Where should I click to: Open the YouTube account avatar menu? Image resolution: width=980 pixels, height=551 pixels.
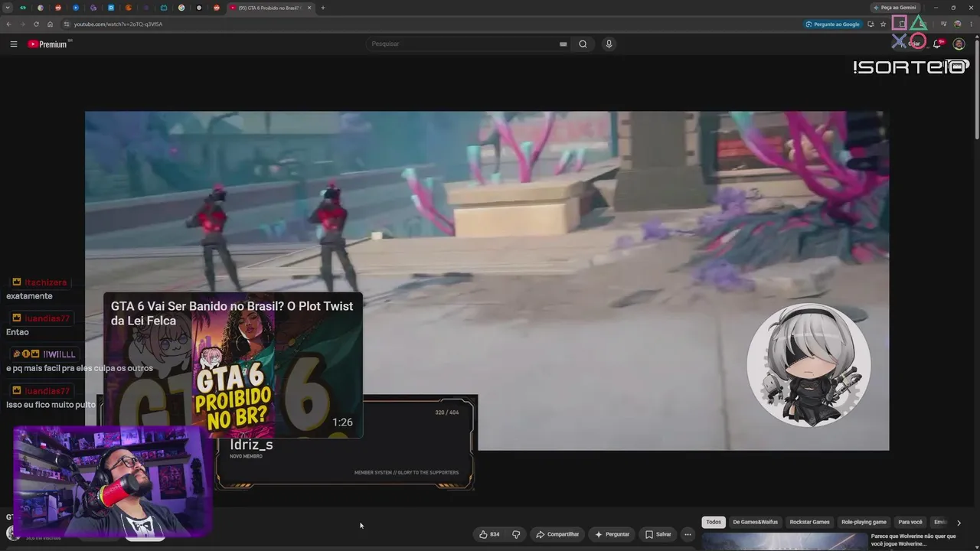click(x=959, y=44)
